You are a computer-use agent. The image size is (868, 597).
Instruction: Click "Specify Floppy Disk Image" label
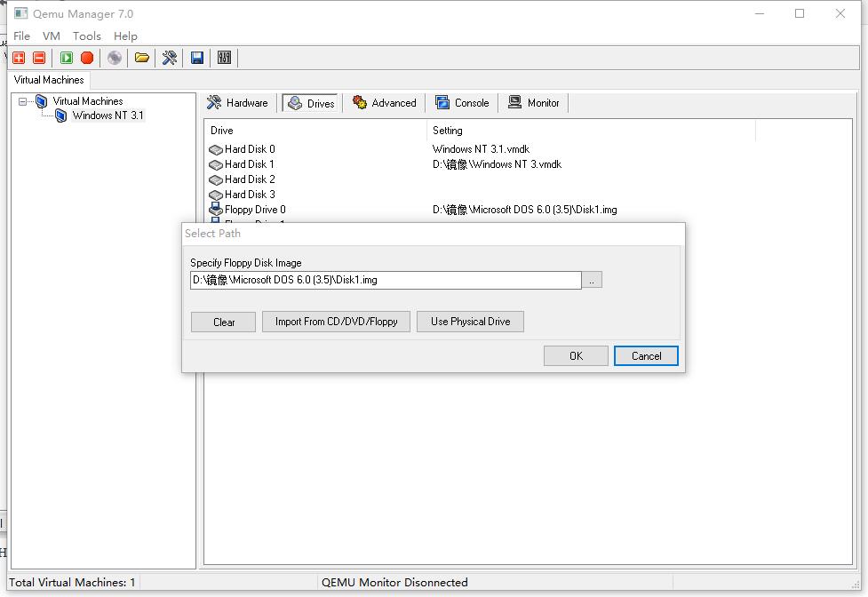coord(246,263)
